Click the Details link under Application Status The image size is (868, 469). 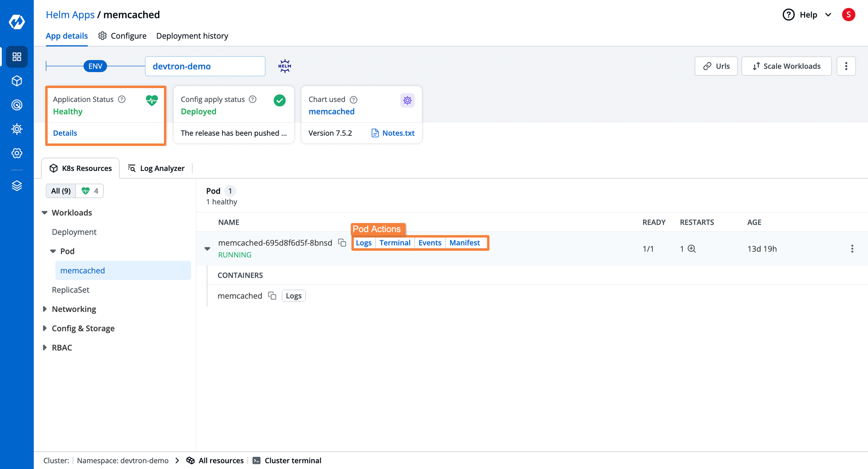65,134
